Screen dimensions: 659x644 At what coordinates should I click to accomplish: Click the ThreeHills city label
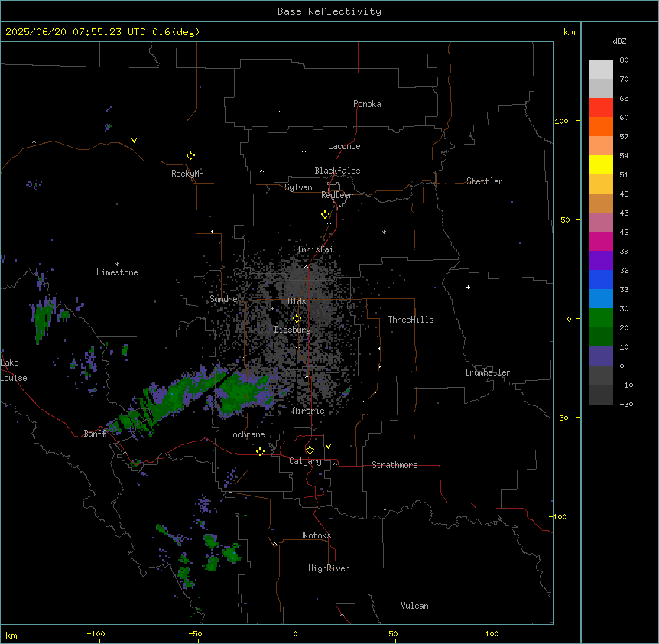[411, 320]
